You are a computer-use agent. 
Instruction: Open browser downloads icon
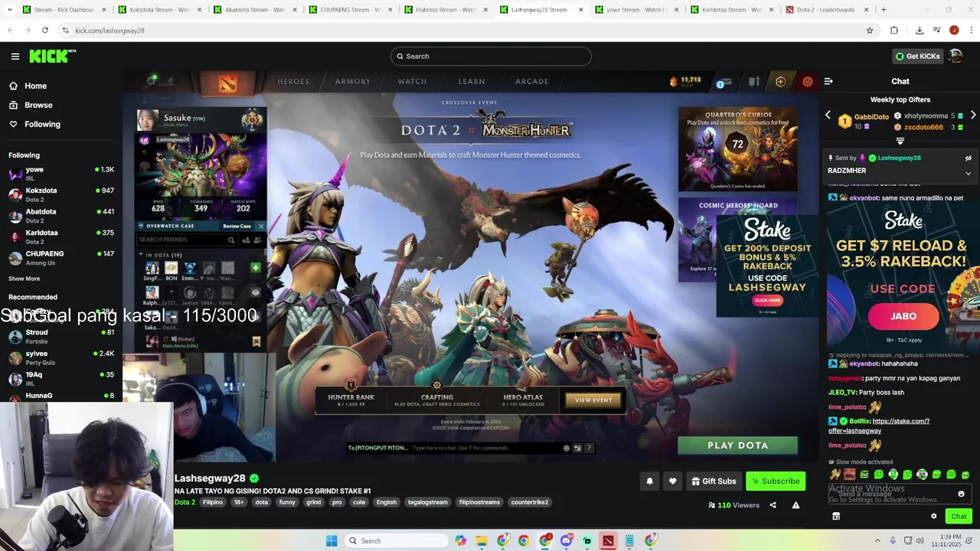pyautogui.click(x=920, y=30)
